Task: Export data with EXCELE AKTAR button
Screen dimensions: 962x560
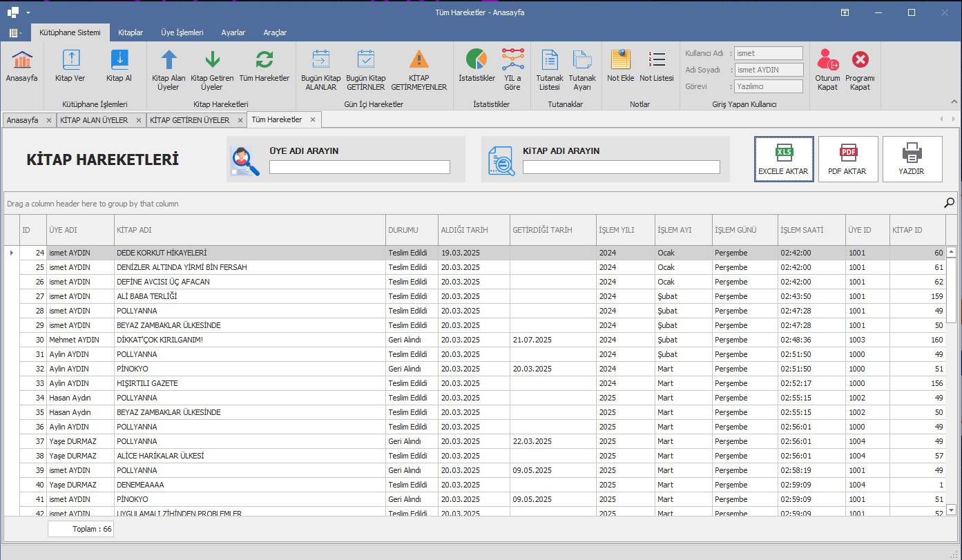Action: [x=784, y=159]
